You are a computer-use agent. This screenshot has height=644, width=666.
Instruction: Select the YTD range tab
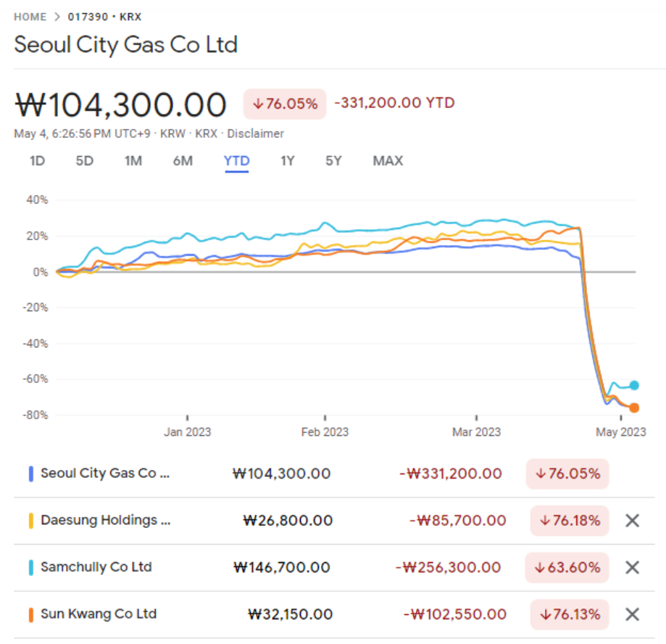point(236,162)
